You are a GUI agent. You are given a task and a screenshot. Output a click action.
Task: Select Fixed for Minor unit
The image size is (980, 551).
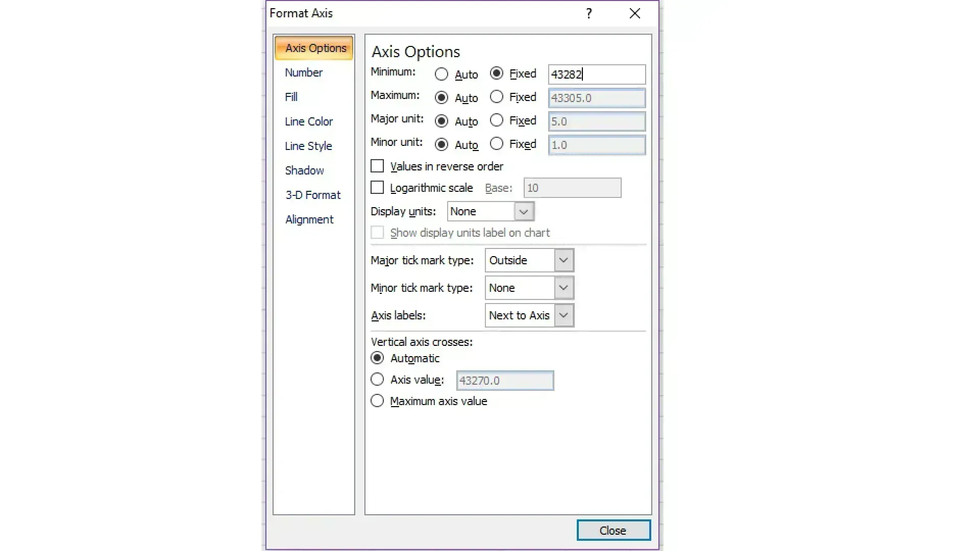(x=497, y=144)
